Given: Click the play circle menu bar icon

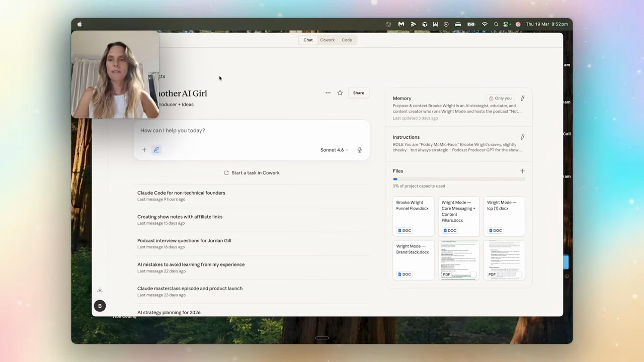Looking at the screenshot, I should [446, 24].
